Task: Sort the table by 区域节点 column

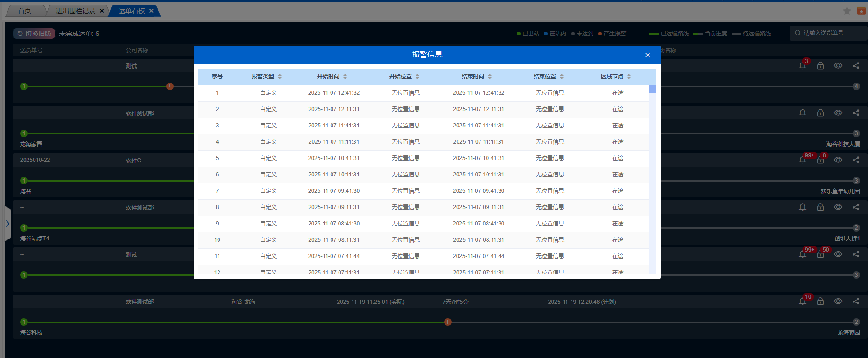Action: pos(629,77)
